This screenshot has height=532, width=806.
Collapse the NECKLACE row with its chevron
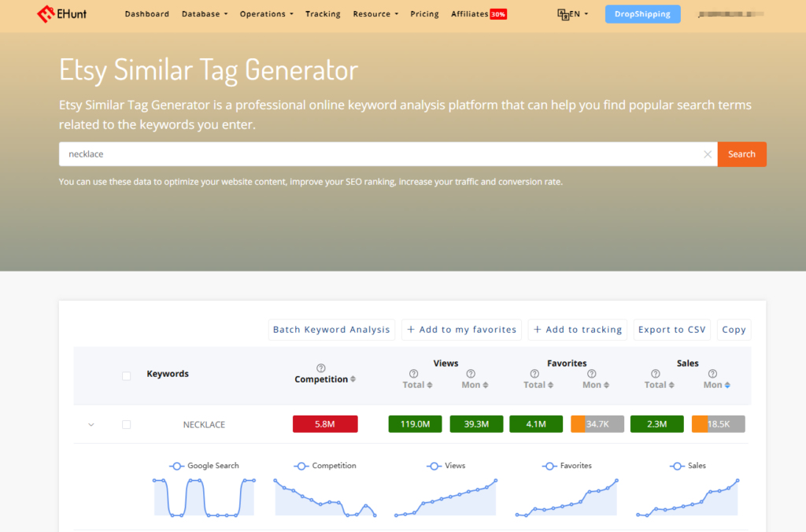coord(91,424)
